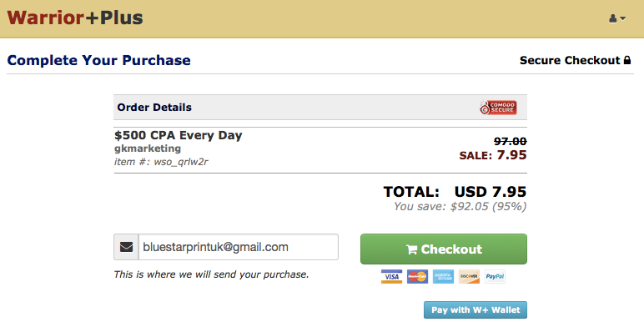
Task: Click the Order Details header bar
Action: (x=320, y=108)
